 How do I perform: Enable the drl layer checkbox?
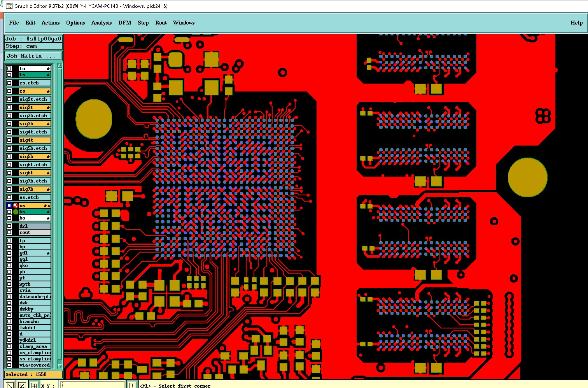pos(9,226)
